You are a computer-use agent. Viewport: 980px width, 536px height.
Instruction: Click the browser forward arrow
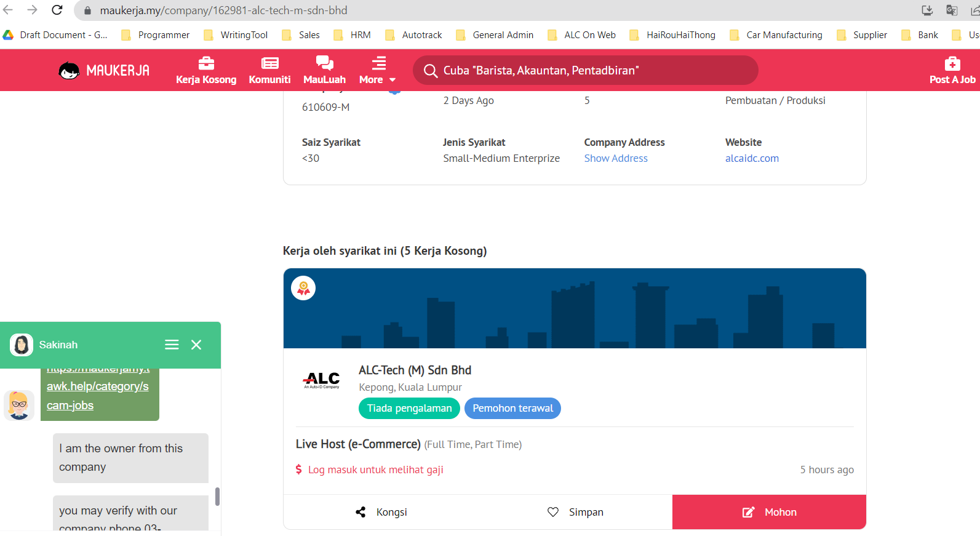coord(33,10)
